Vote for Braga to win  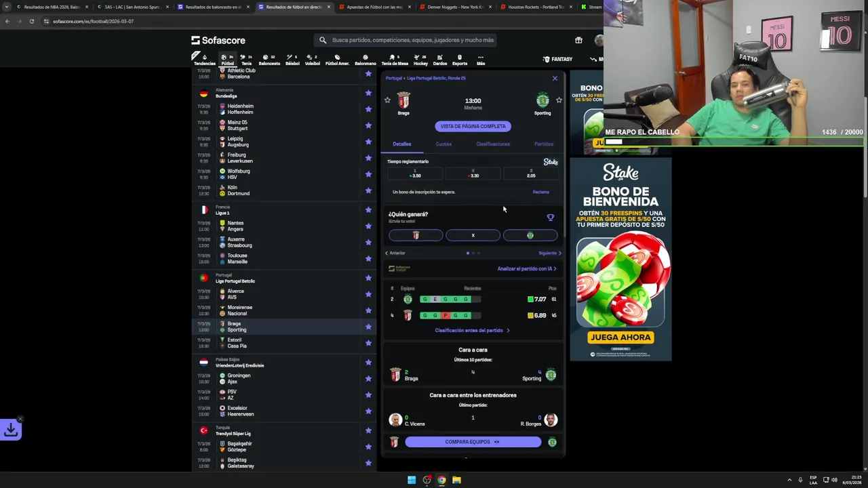pyautogui.click(x=416, y=235)
